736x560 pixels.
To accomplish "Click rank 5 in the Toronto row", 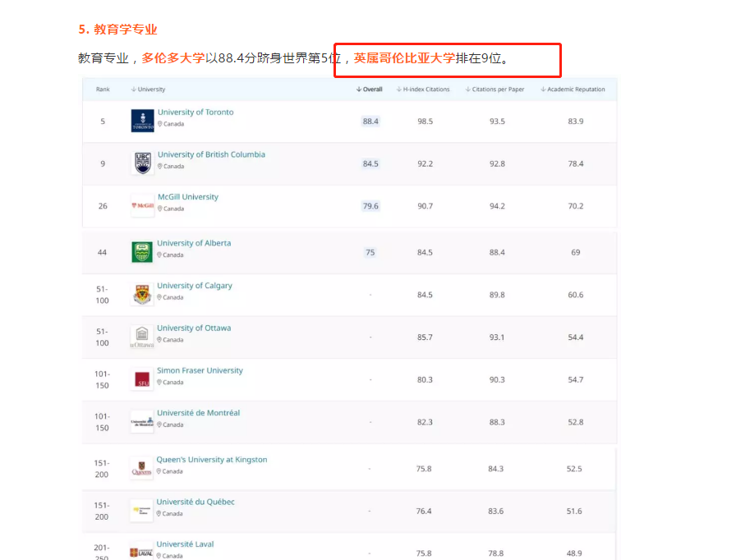I will (x=103, y=122).
